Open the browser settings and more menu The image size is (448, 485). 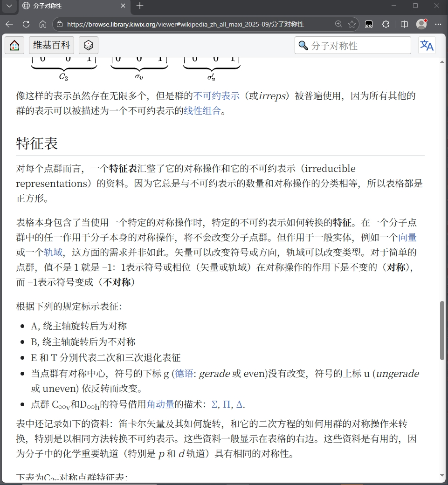point(438,24)
